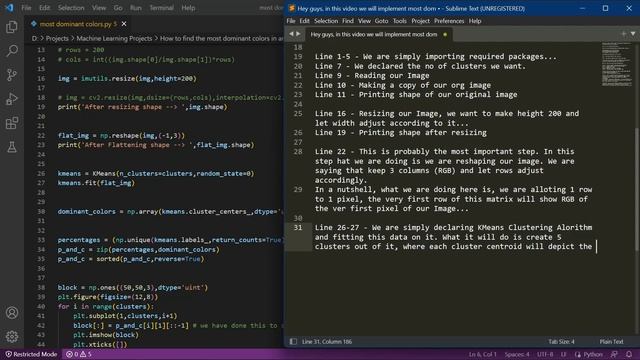640x360 pixels.
Task: Click 'Line 9 - Reading our Image' text
Action: click(372, 76)
